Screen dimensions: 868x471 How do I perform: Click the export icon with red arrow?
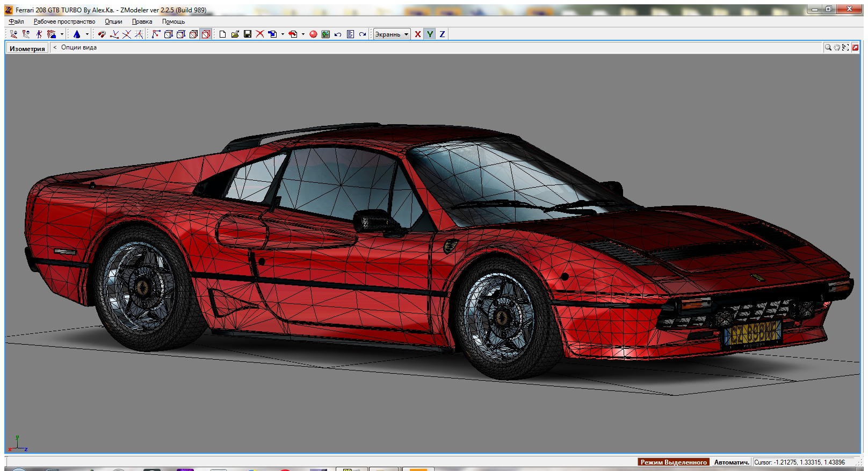tap(293, 34)
